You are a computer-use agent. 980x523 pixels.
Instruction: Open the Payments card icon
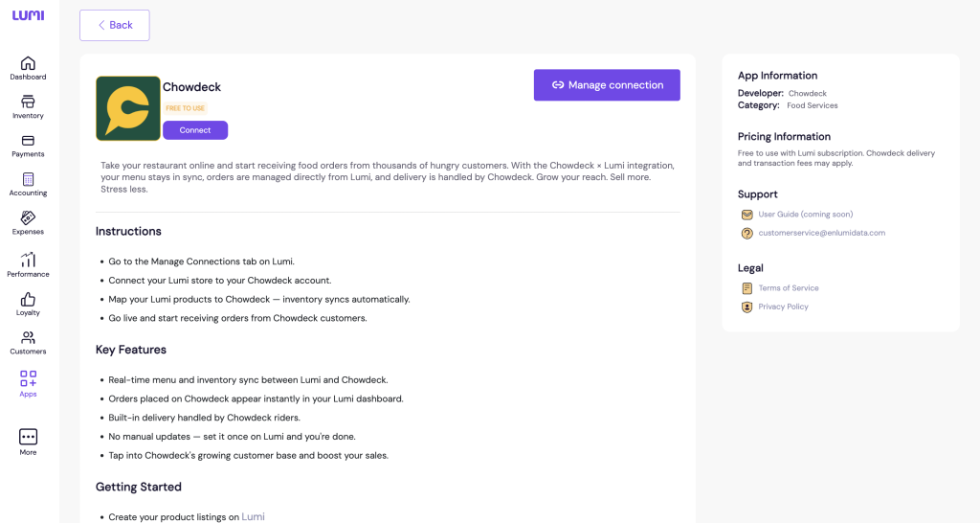tap(28, 141)
